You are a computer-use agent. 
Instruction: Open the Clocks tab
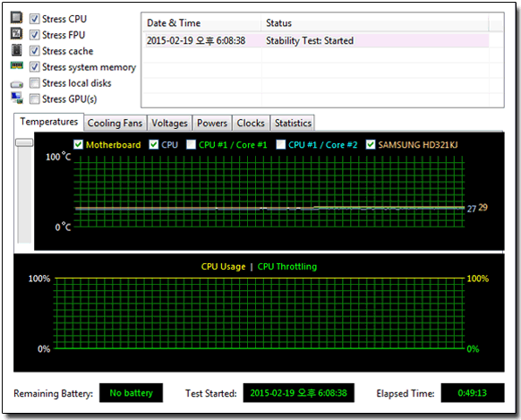(x=251, y=123)
